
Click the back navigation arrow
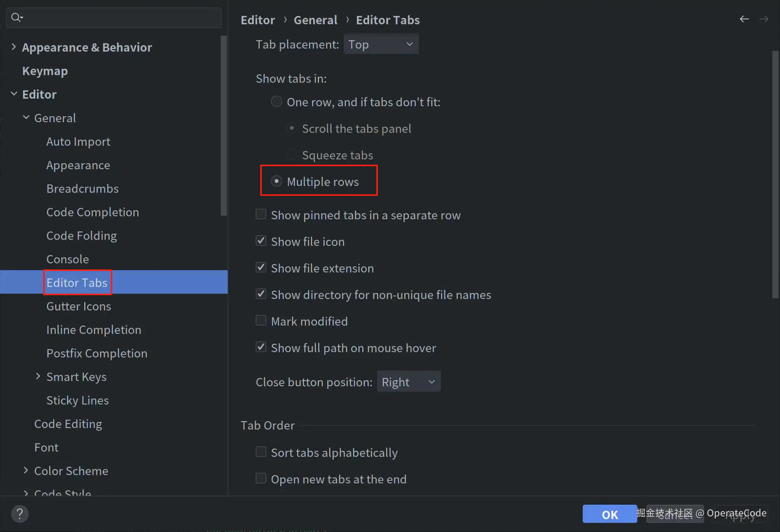pyautogui.click(x=744, y=19)
